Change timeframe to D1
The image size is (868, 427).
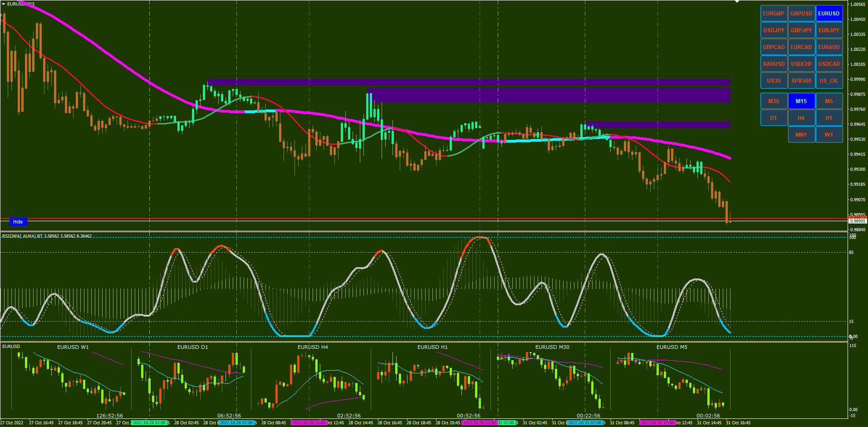click(774, 118)
